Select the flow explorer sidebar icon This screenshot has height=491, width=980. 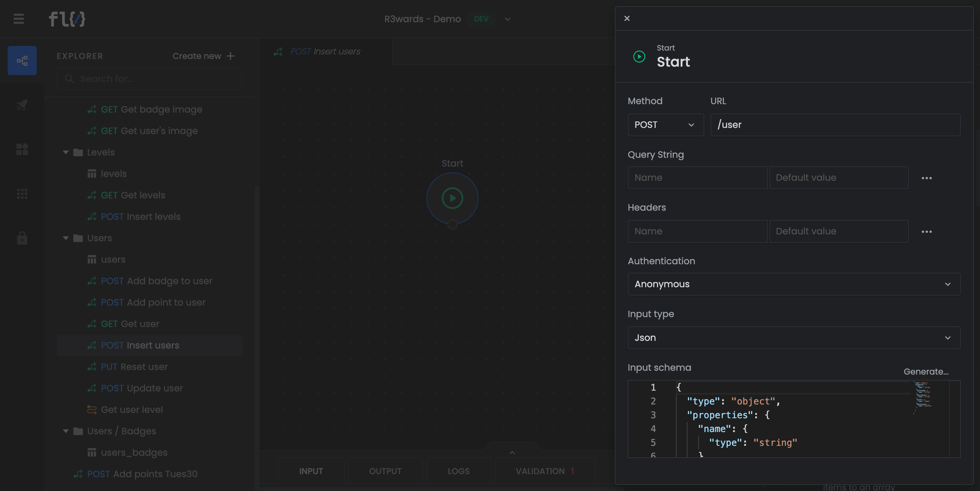22,61
